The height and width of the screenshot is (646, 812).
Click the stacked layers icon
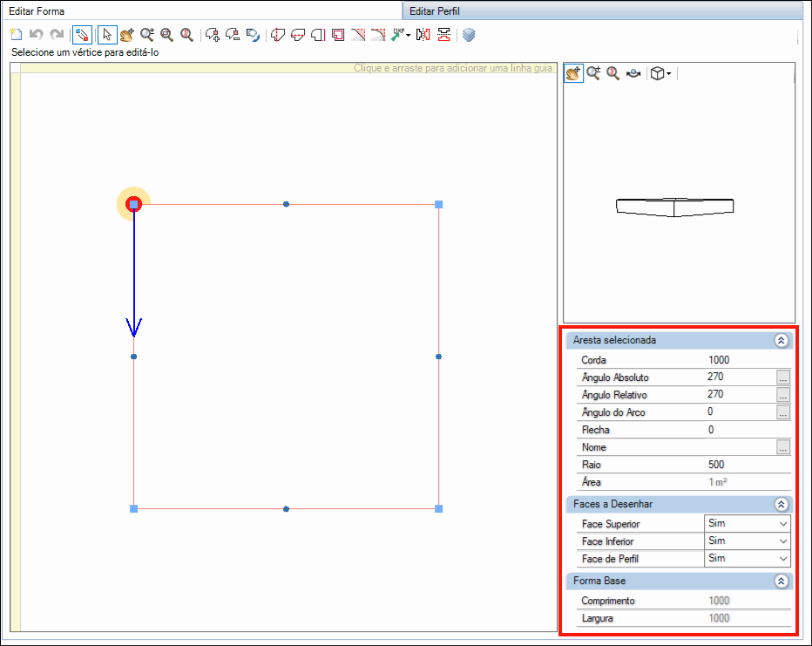(469, 35)
